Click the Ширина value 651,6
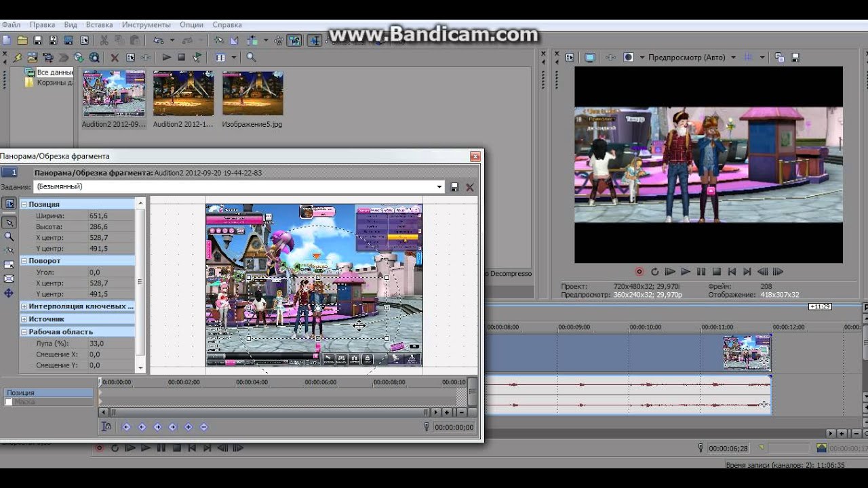Screen dimensions: 868x488 (98, 216)
